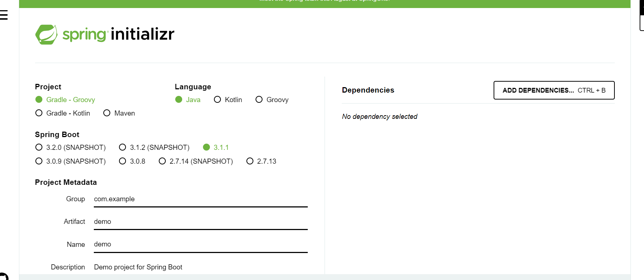Viewport: 644px width, 280px height.
Task: Click the Spring Boot section heading
Action: tap(57, 135)
